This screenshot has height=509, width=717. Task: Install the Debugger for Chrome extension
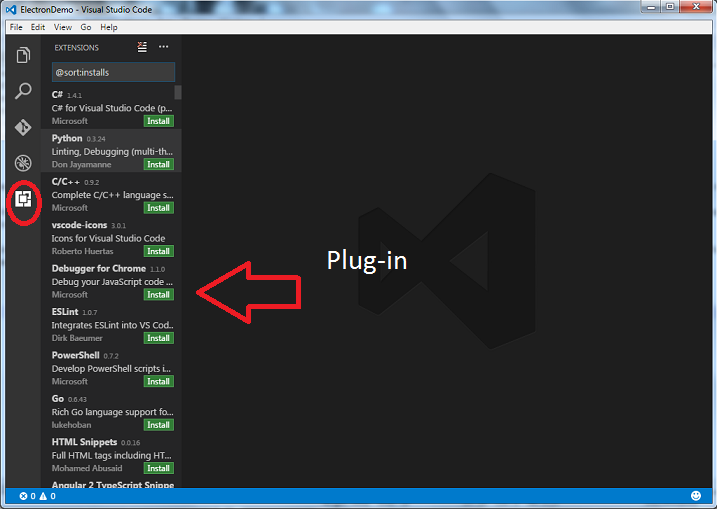(159, 295)
